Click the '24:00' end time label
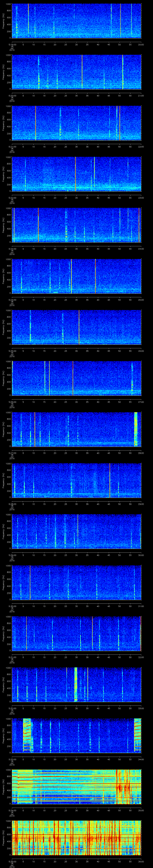Image resolution: width=153 pixels, height=868 pixels. (x=141, y=249)
